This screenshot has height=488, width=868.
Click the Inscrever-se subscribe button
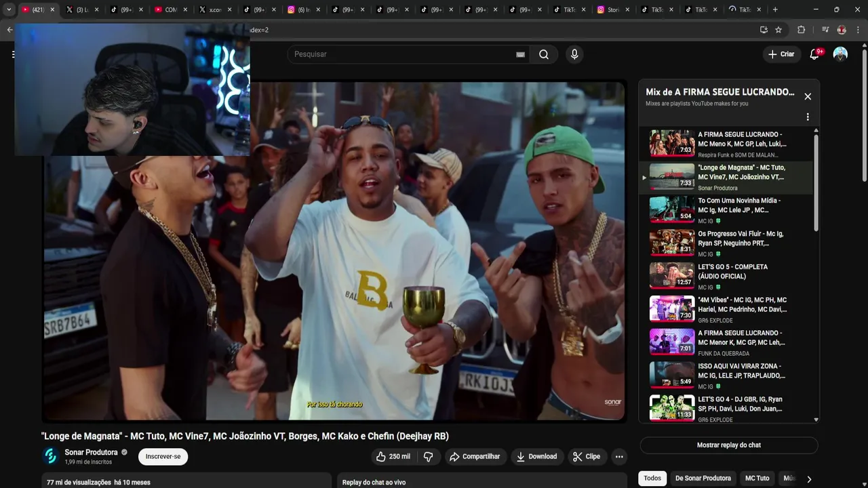tap(163, 457)
